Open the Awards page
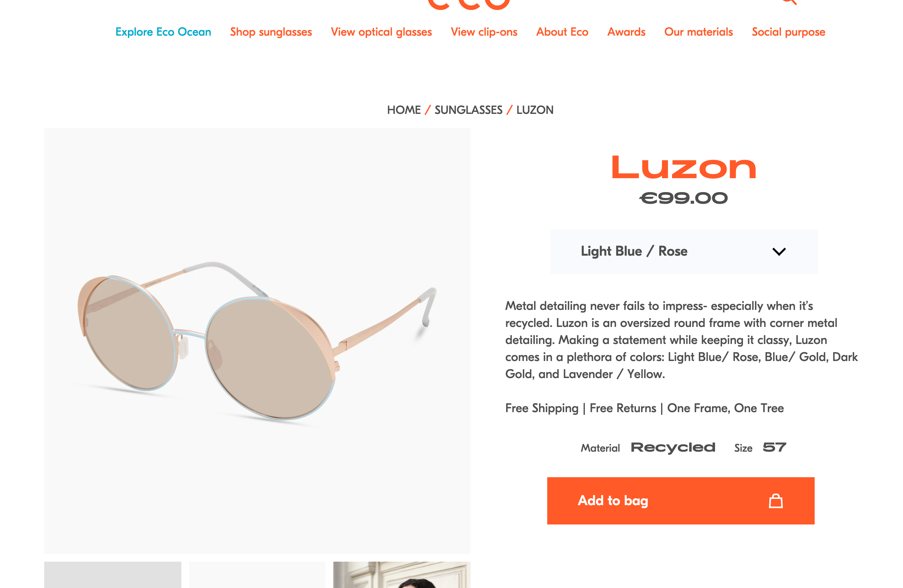The image size is (903, 588). 626,32
